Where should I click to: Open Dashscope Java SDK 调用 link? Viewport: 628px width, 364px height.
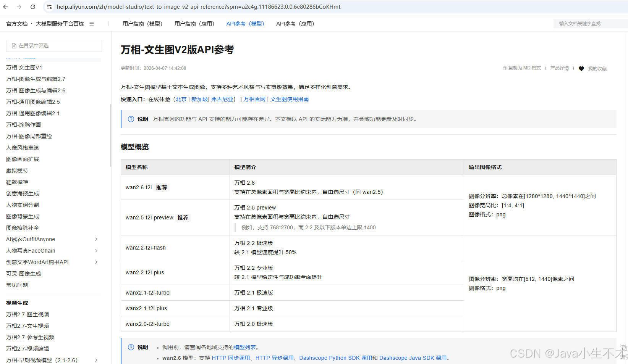413,358
